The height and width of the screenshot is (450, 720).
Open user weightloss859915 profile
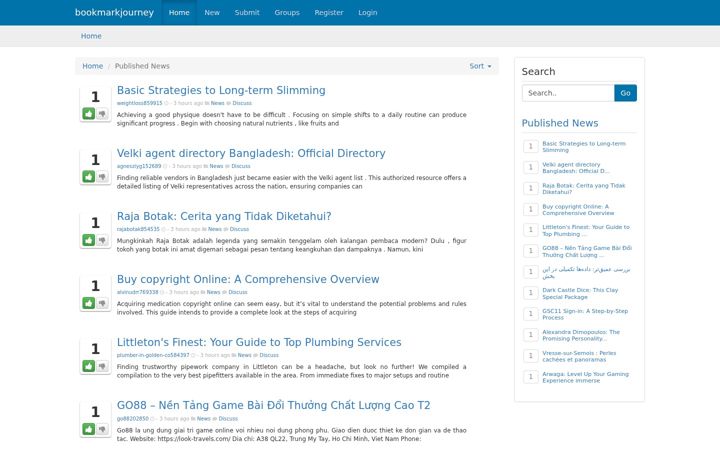139,103
